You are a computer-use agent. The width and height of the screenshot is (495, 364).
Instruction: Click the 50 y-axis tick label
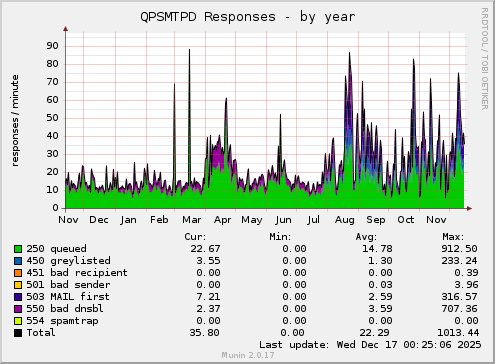pyautogui.click(x=53, y=118)
